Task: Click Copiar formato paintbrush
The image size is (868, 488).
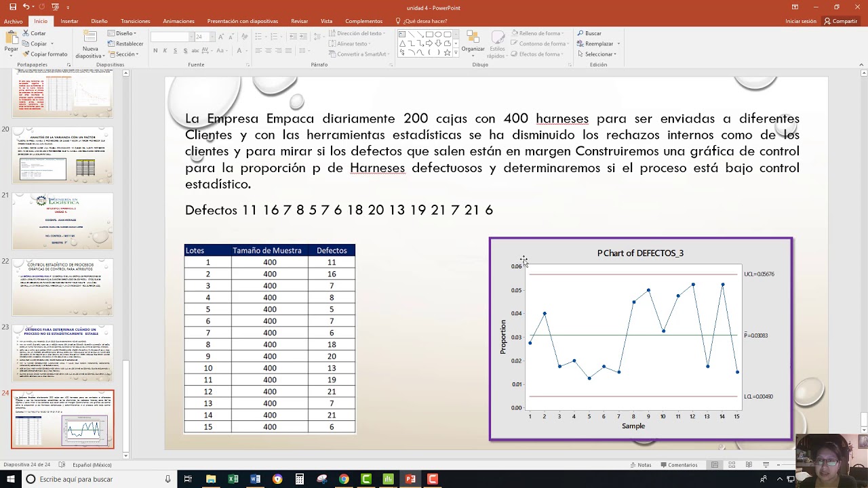Action: (45, 54)
